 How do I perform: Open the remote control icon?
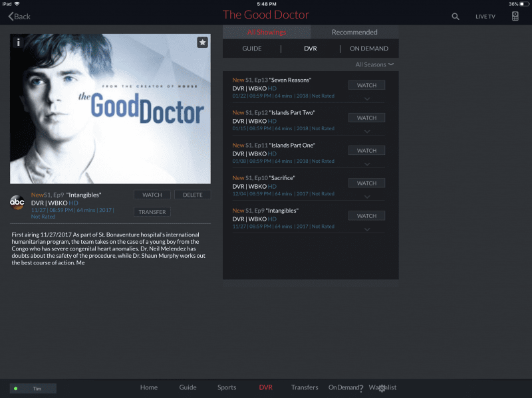click(x=515, y=16)
